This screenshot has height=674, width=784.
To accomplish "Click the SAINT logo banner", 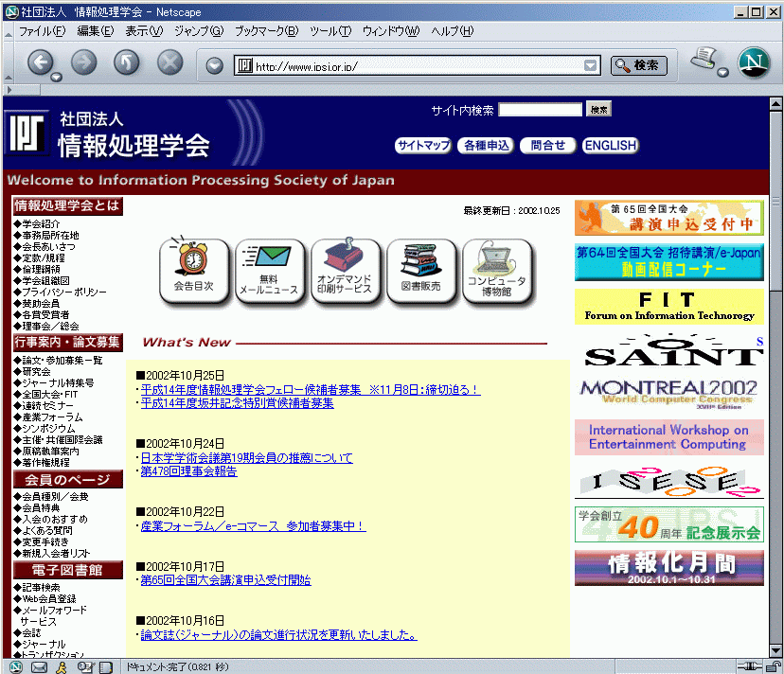I will tap(669, 351).
